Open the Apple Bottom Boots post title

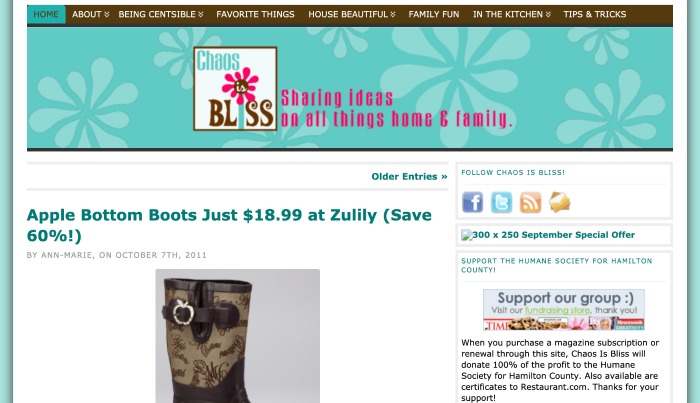click(x=229, y=225)
